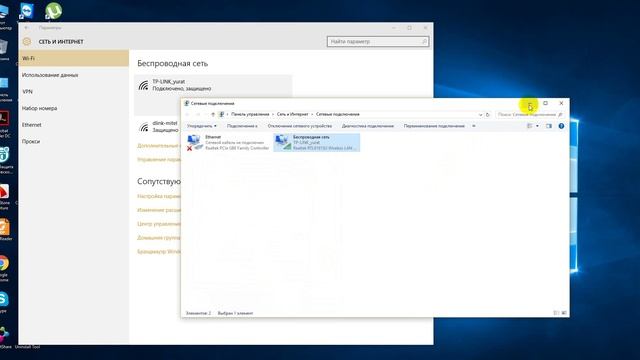This screenshot has width=640, height=360.
Task: Open the blue help icon in Сетевые подключения
Action: [561, 126]
